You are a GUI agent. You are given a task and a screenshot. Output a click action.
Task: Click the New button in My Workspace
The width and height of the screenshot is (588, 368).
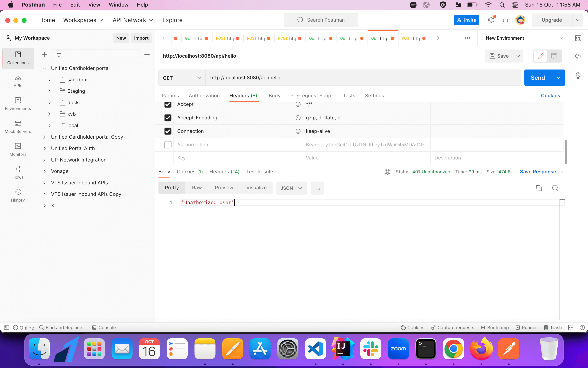pyautogui.click(x=121, y=38)
